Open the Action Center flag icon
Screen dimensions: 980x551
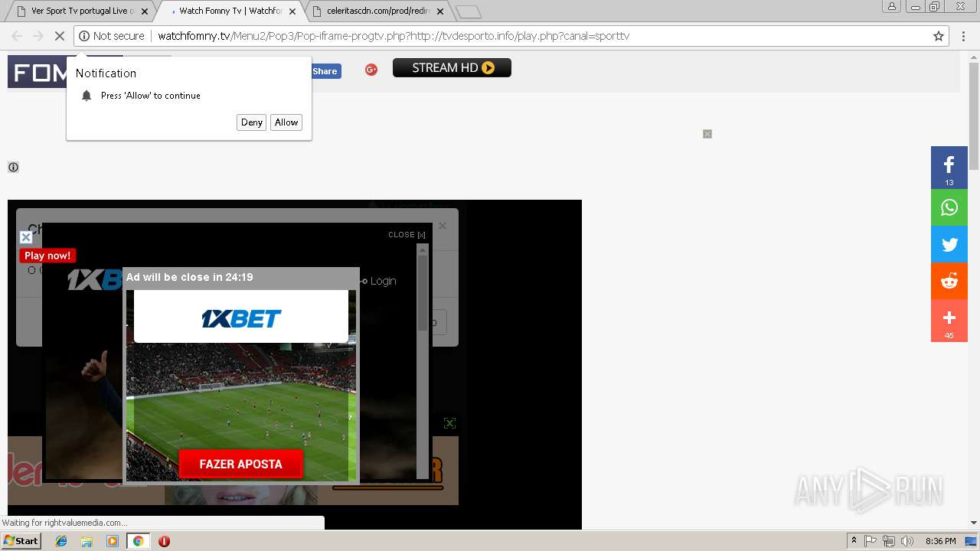coord(871,541)
